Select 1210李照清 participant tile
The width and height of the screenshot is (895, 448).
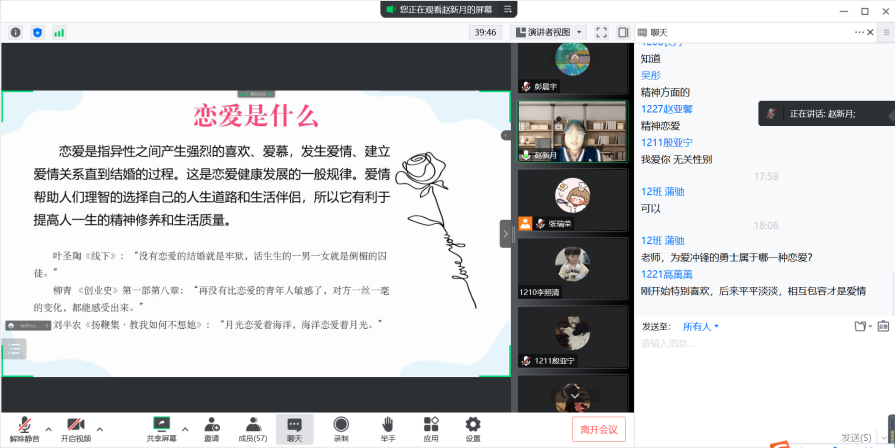coord(573,269)
